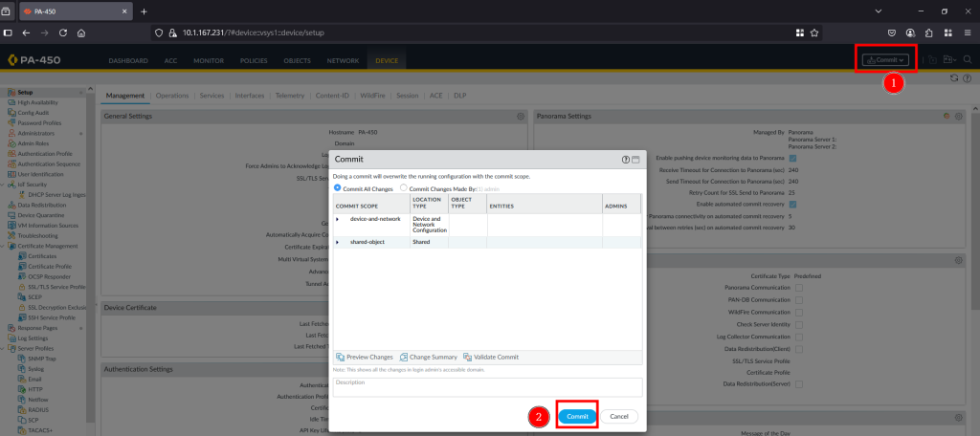Select Commit Changes Made By radio

pyautogui.click(x=403, y=188)
